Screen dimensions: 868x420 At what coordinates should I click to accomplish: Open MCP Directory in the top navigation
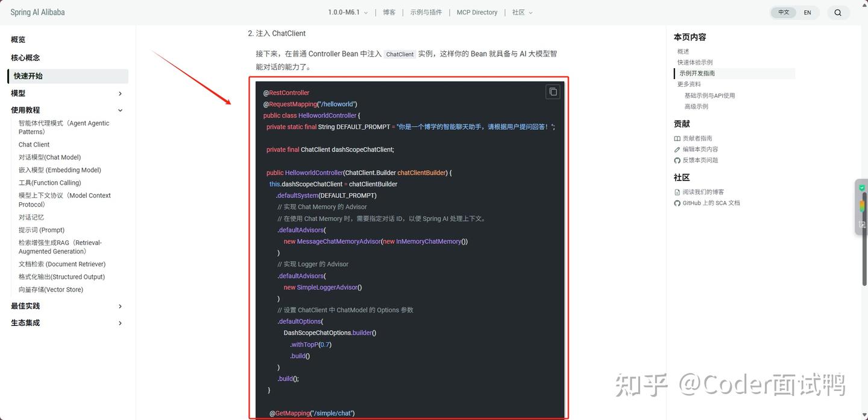pos(477,13)
